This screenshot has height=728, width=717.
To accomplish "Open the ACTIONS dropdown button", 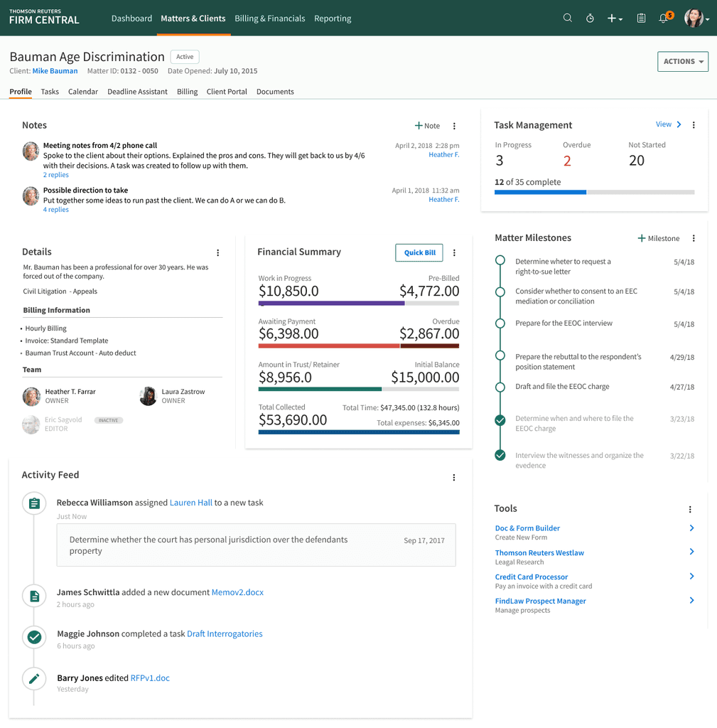I will click(683, 61).
